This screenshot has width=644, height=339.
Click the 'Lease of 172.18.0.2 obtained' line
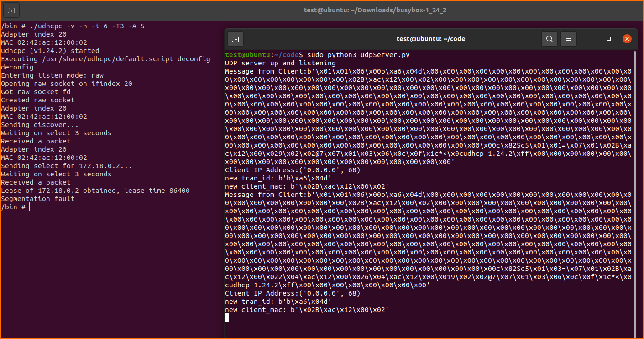tap(95, 191)
